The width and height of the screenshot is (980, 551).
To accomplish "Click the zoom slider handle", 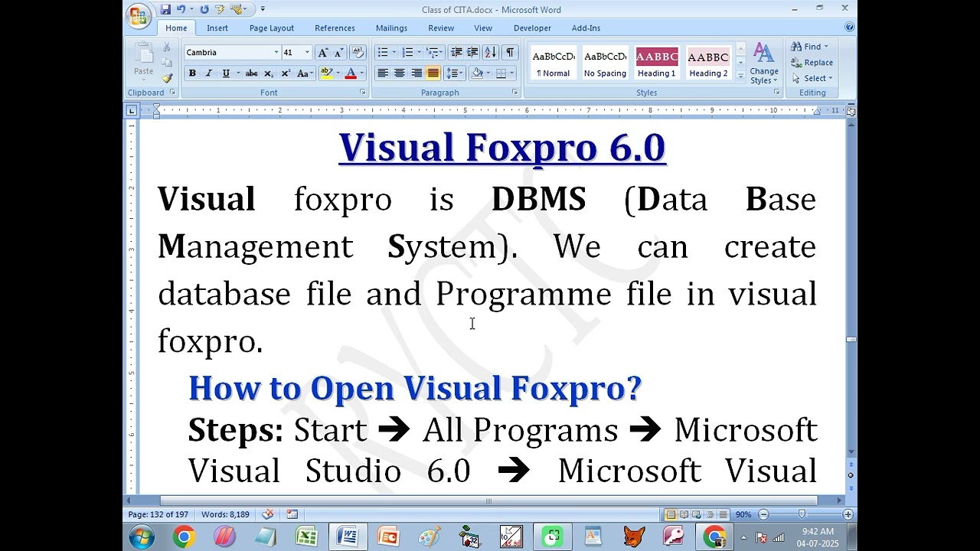I will [802, 514].
